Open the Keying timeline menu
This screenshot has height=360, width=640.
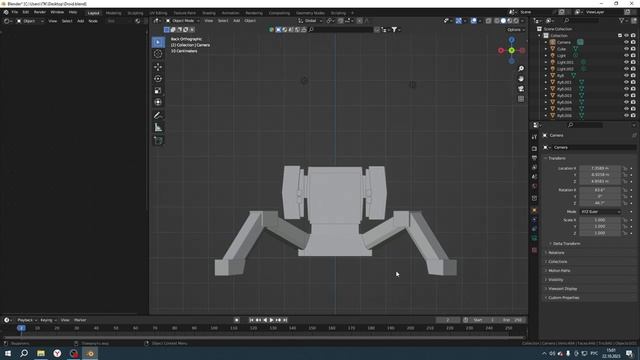[x=48, y=320]
